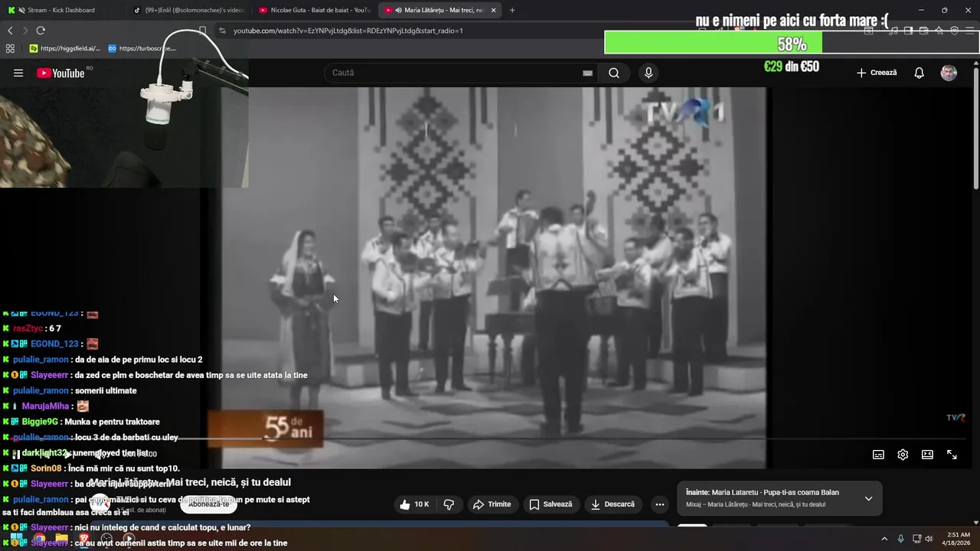Screen dimensions: 980x551
Task: Like the video with 10 K
Action: point(414,504)
